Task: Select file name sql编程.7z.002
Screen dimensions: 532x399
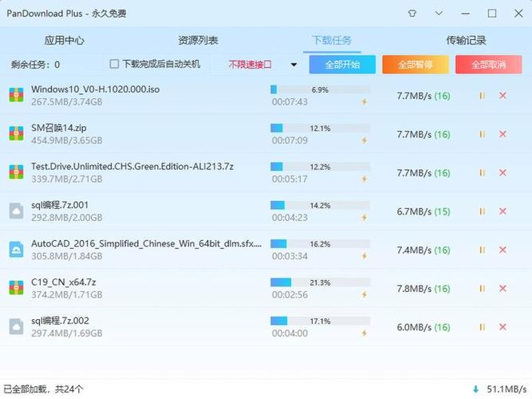Action: coord(60,321)
